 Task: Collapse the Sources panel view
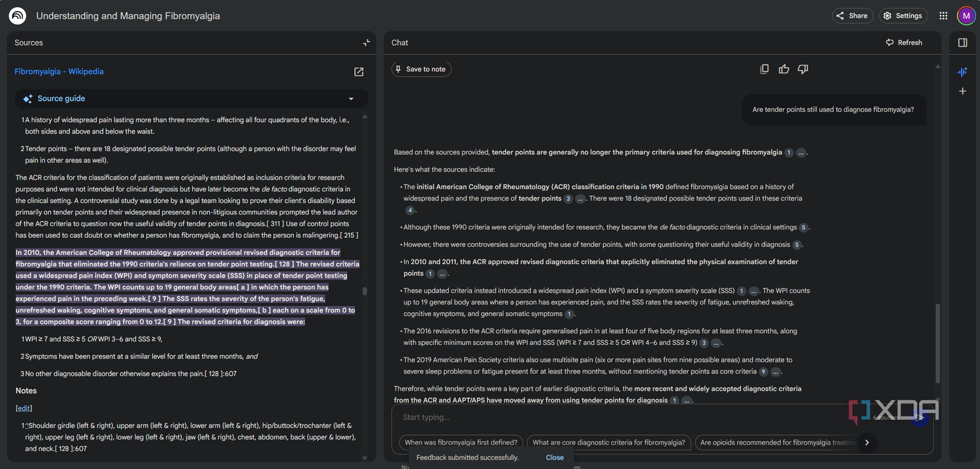click(x=367, y=42)
